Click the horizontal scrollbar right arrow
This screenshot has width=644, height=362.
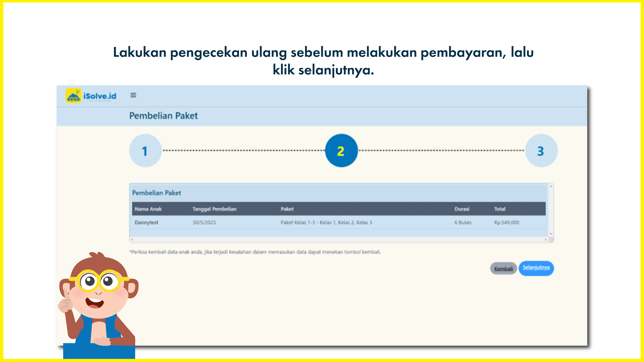point(545,240)
